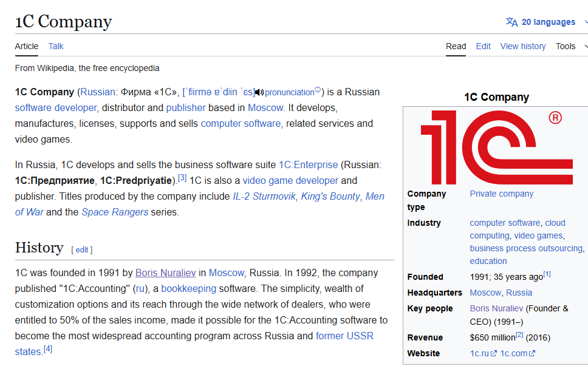This screenshot has height=369, width=588.
Task: Visit the 1c.ru website link
Action: point(479,353)
